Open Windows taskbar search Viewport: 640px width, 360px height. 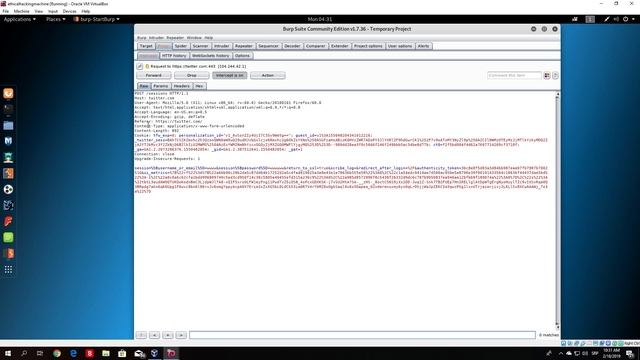coord(24,353)
